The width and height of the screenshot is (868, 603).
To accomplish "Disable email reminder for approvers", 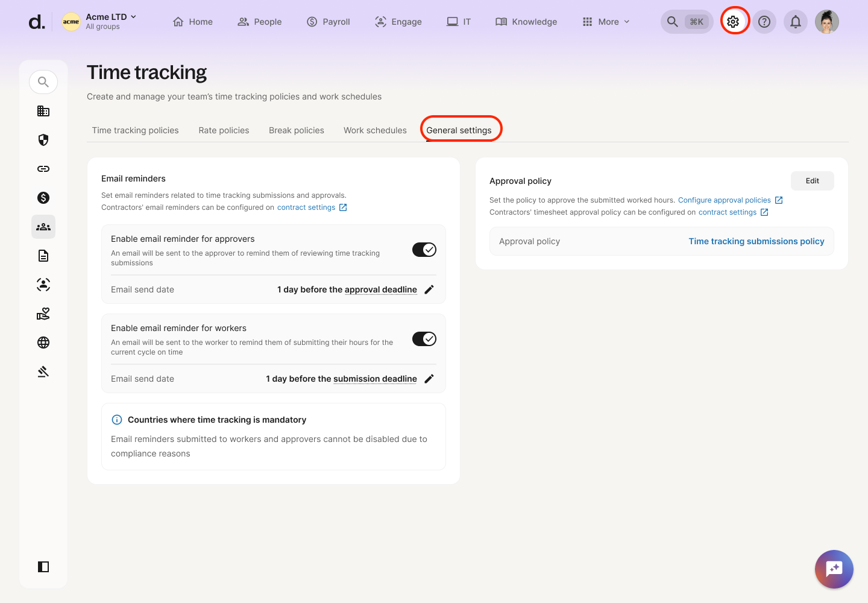I will click(x=424, y=250).
